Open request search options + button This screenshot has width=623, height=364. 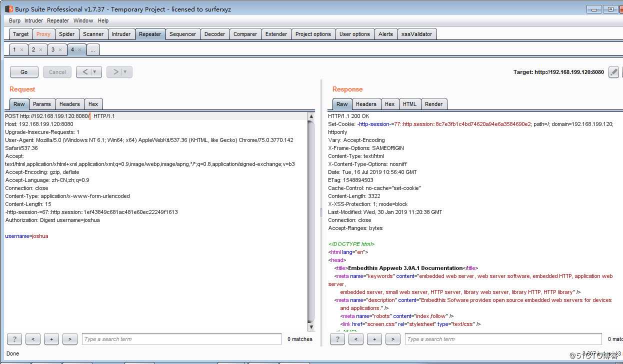[51, 339]
